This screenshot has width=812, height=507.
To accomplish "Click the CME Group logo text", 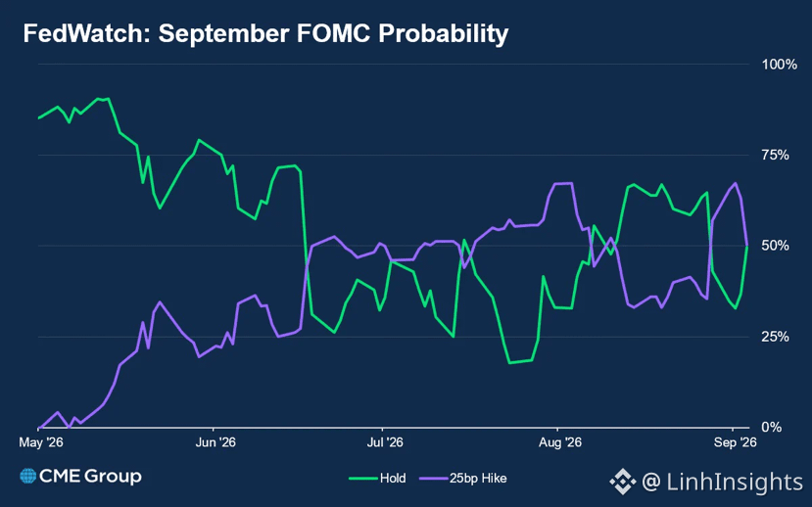I will 90,476.
